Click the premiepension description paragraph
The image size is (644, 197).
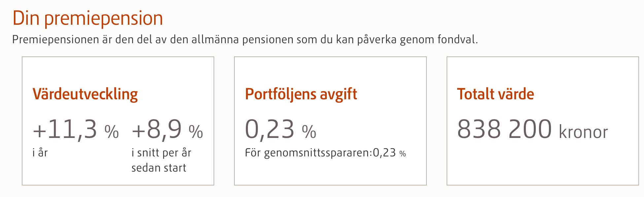click(245, 40)
